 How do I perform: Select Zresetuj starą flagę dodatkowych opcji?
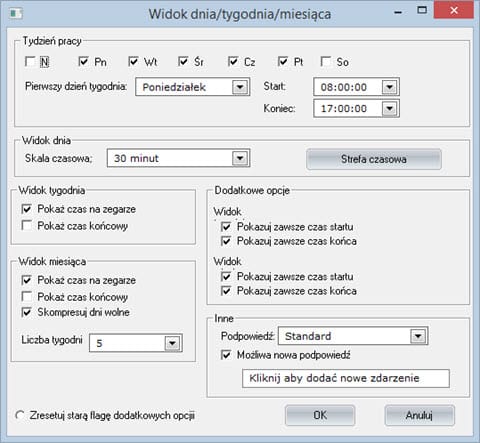[20, 415]
